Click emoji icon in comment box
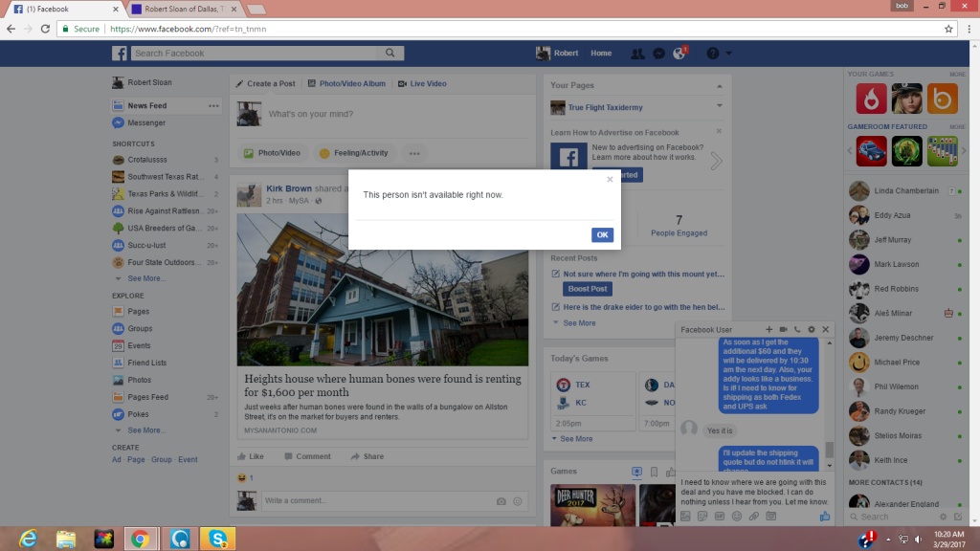 pos(518,501)
